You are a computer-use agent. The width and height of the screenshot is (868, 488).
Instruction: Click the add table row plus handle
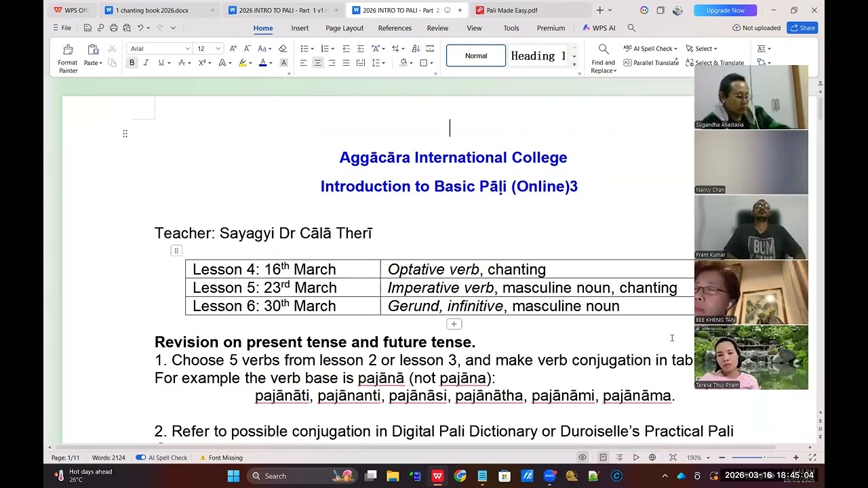[x=454, y=324]
